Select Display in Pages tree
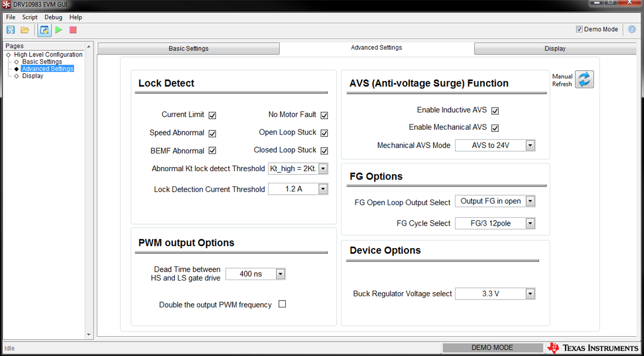Image resolution: width=644 pixels, height=356 pixels. (32, 76)
